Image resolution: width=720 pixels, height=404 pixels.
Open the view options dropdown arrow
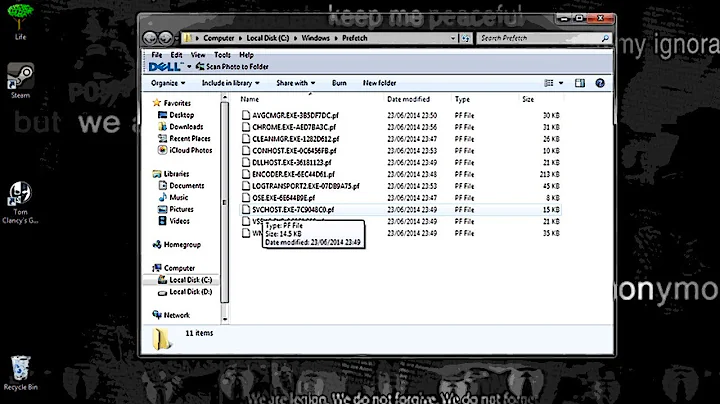click(x=561, y=83)
